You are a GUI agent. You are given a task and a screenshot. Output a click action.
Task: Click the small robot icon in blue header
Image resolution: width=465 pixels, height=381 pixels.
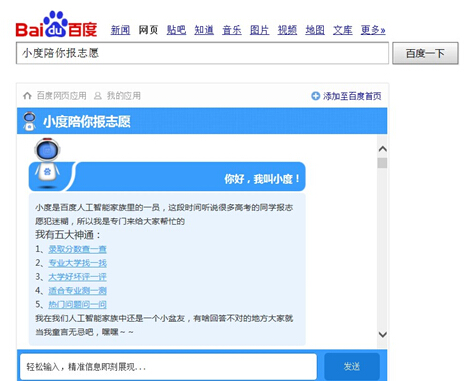pos(29,121)
